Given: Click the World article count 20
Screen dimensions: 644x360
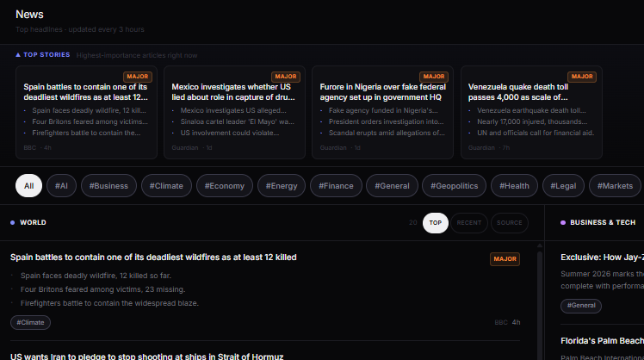Looking at the screenshot, I should (x=412, y=223).
